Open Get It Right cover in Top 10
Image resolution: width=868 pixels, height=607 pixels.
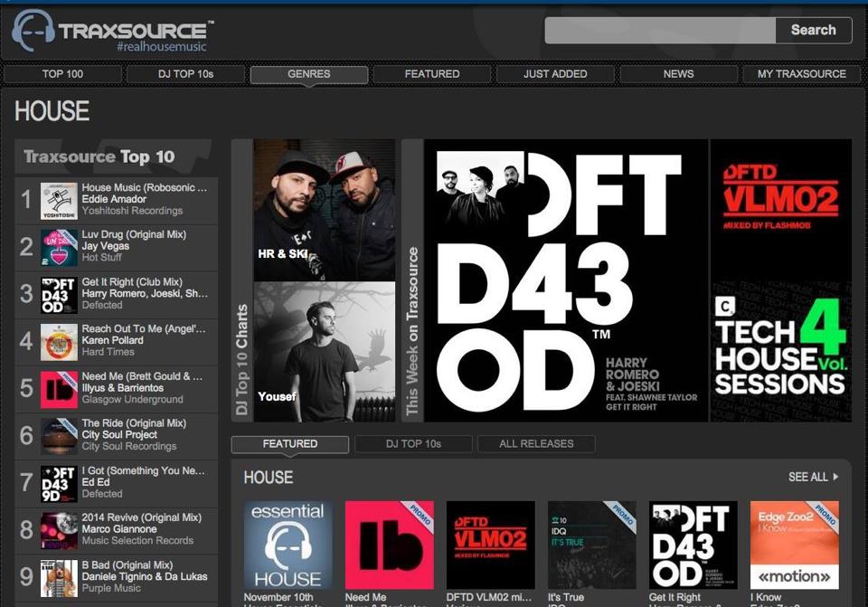click(59, 295)
